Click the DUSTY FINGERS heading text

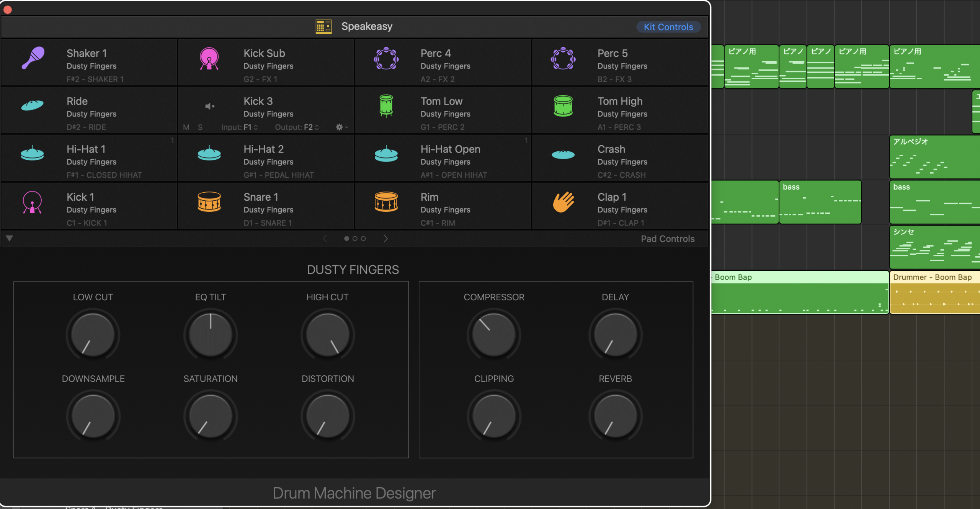(353, 270)
